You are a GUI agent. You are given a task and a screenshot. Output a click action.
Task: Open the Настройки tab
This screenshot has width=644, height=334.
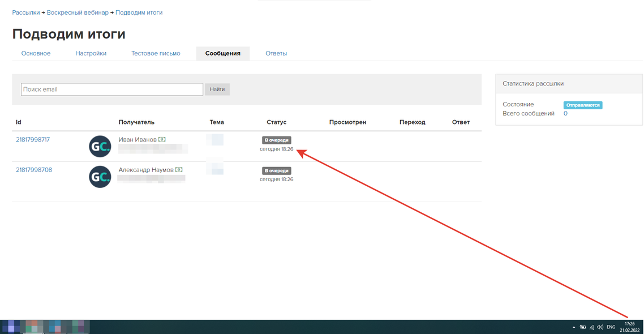pos(91,53)
